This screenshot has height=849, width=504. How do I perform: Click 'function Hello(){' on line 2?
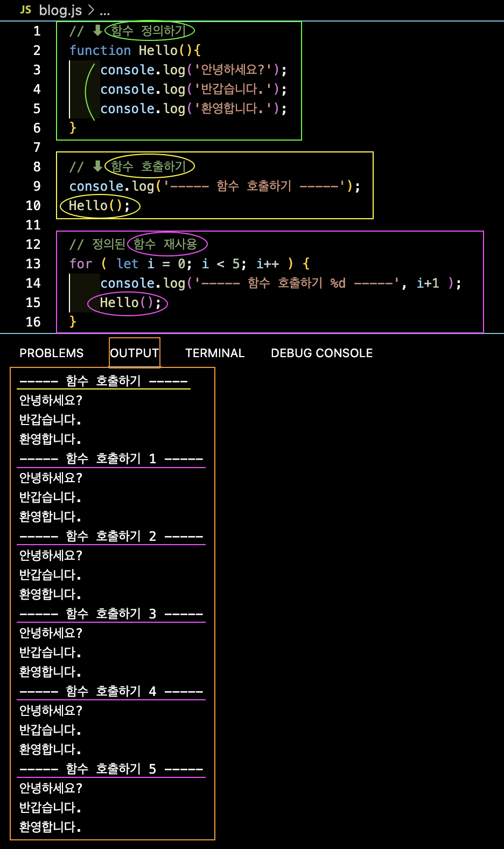coord(135,50)
